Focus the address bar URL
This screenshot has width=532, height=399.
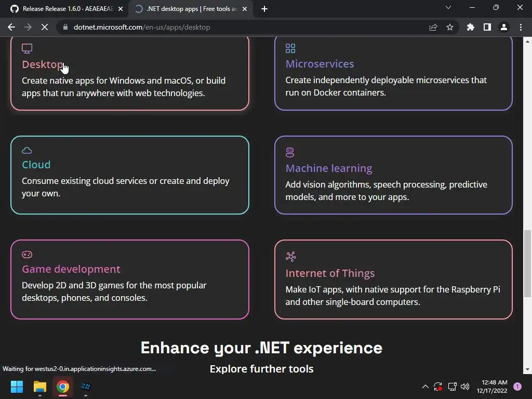[x=141, y=27]
